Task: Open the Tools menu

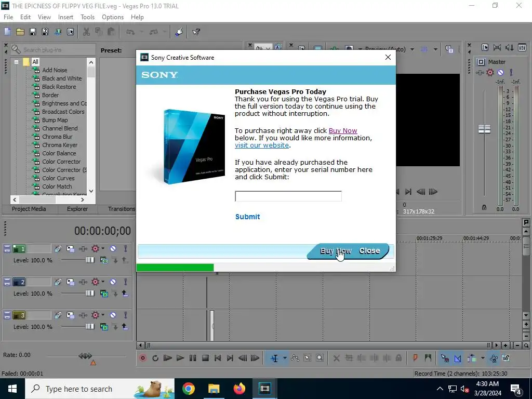Action: click(x=87, y=17)
